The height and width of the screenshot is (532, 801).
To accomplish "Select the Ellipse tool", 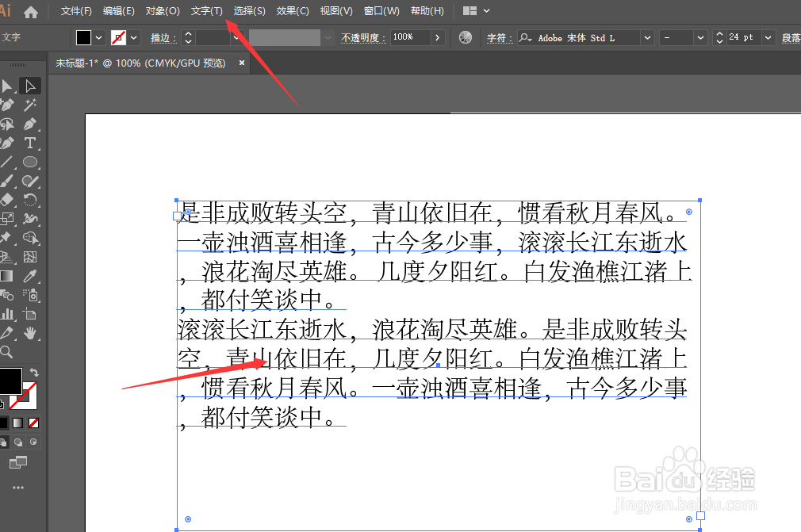I will [29, 162].
